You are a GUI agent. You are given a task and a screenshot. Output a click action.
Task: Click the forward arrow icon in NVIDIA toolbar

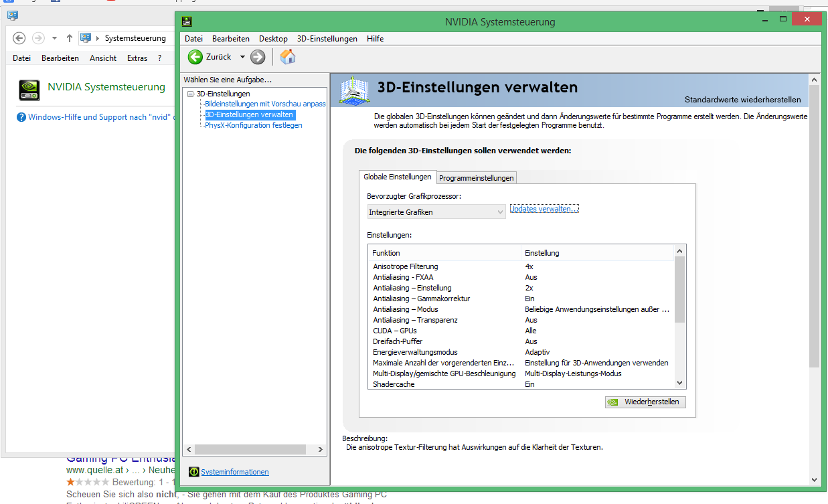click(258, 57)
